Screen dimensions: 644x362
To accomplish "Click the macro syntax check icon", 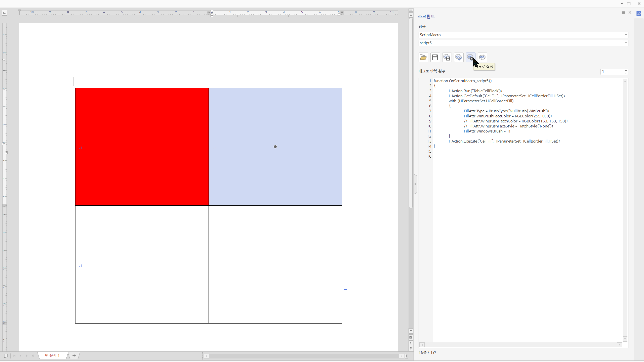I will click(459, 57).
